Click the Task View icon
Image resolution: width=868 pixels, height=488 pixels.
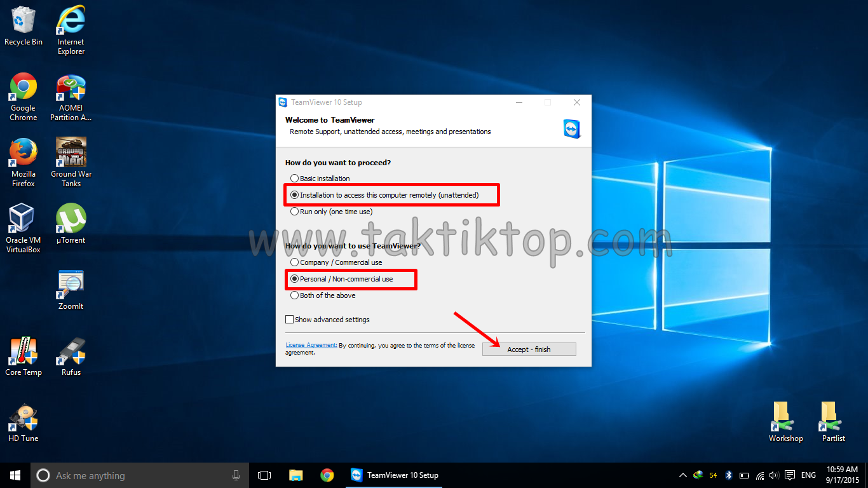coord(264,475)
